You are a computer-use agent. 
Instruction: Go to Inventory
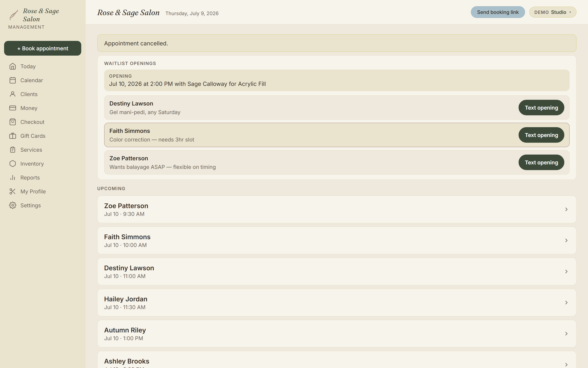(x=42, y=163)
